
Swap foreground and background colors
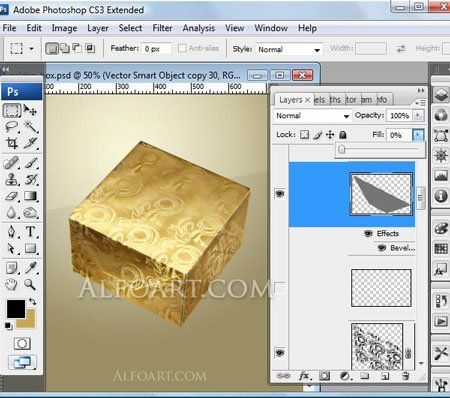pyautogui.click(x=32, y=302)
